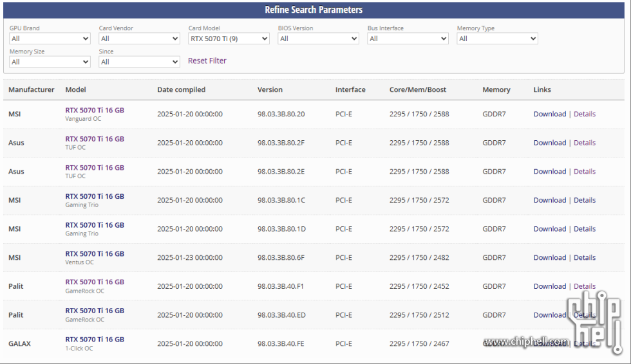631x364 pixels.
Task: Open the Palit GameRock OC model link for version 98.03.3B.40.ED
Action: coord(95,311)
